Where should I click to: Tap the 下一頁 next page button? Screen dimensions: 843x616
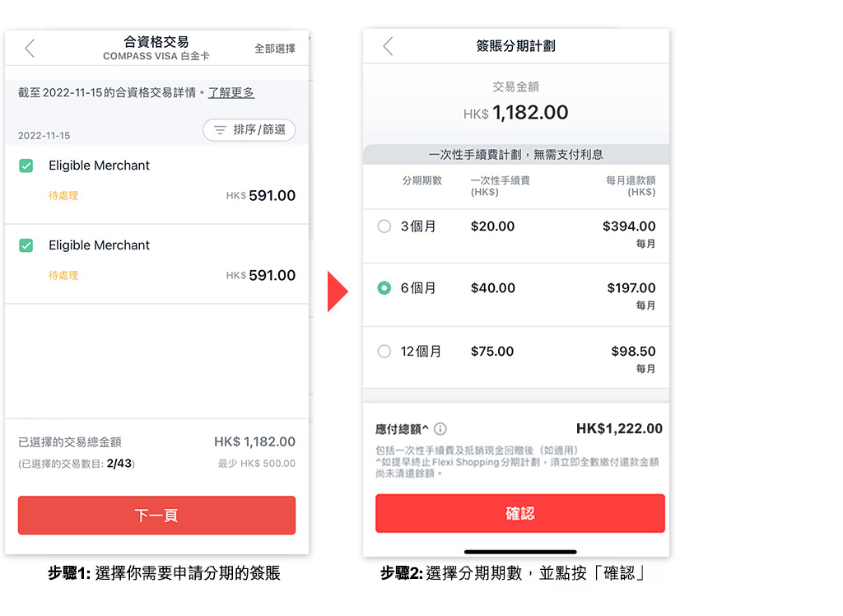click(156, 515)
